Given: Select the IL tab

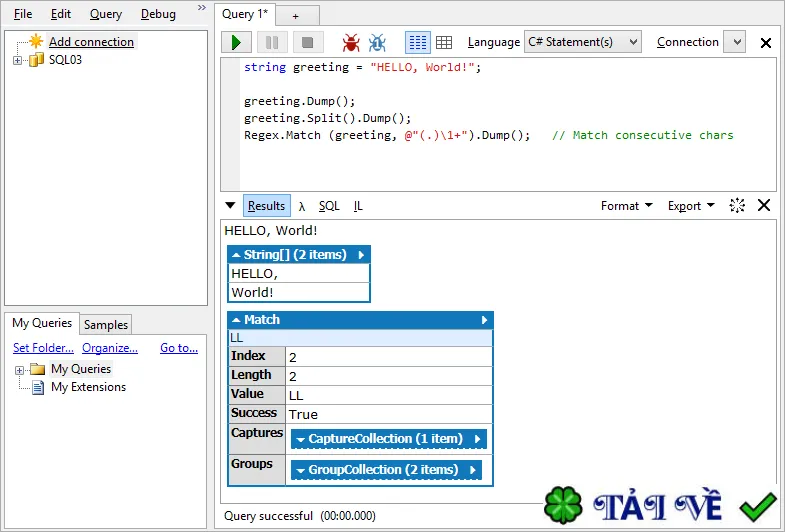Looking at the screenshot, I should [x=358, y=206].
